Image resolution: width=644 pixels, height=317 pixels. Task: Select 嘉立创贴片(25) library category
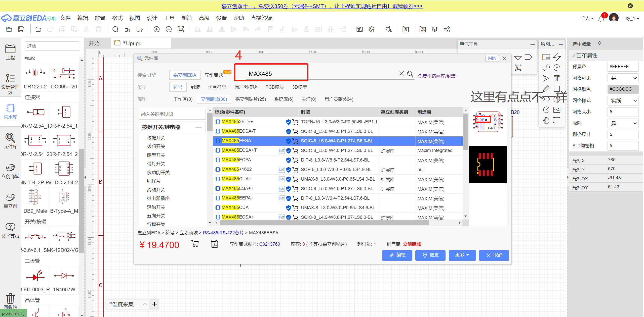click(x=250, y=99)
